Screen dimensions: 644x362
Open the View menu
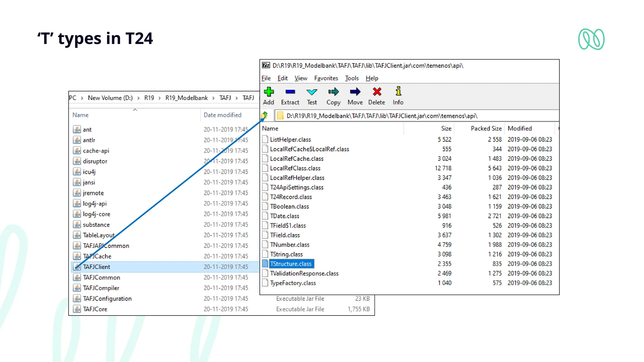click(x=301, y=78)
